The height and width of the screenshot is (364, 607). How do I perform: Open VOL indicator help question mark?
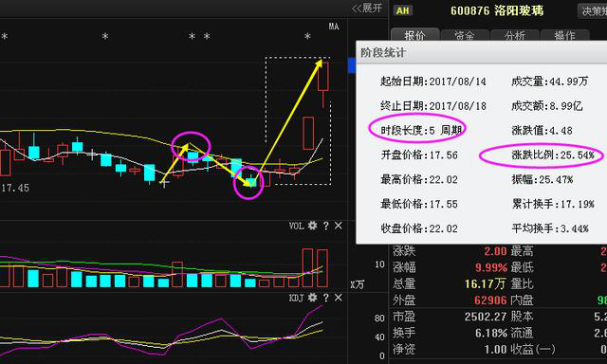point(326,226)
